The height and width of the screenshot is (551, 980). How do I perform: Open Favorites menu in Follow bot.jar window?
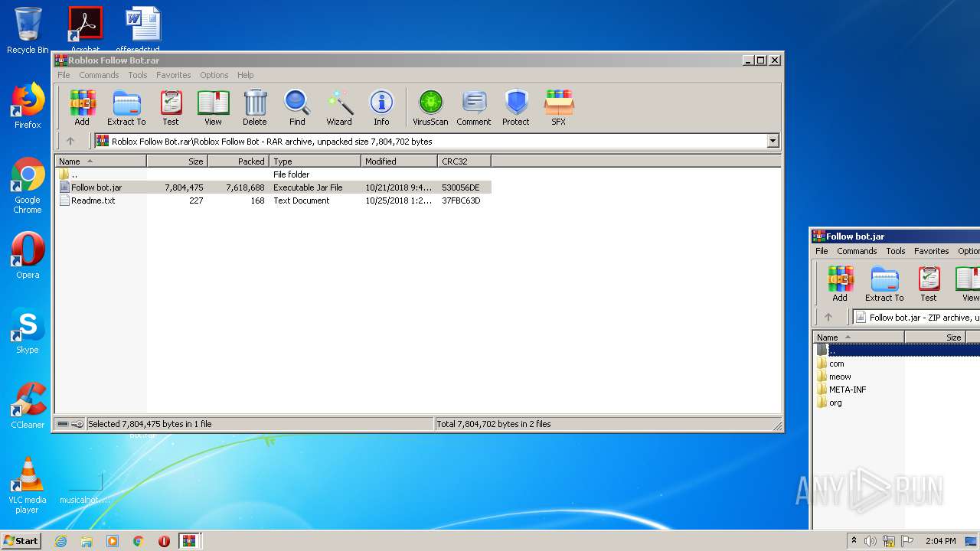[932, 251]
